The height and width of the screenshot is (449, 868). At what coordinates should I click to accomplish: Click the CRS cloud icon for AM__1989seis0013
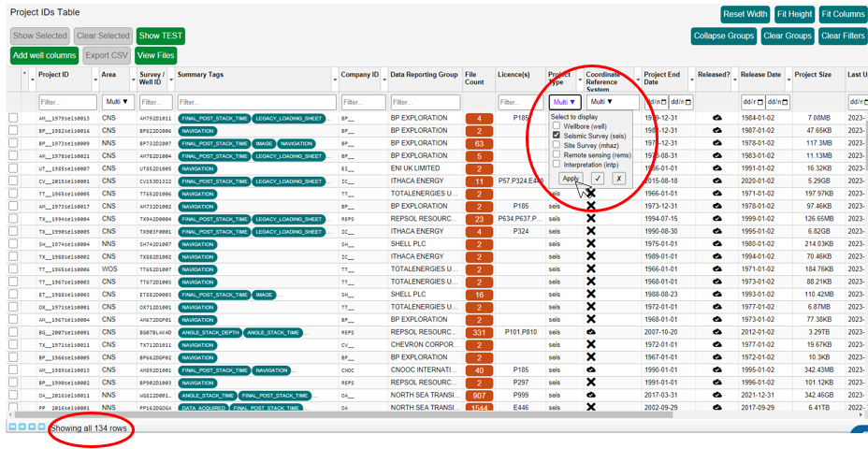coord(590,369)
